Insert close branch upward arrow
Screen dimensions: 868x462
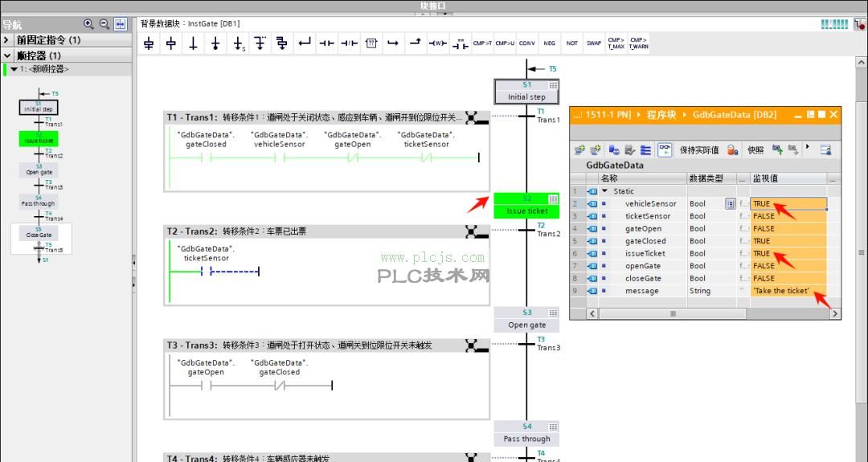click(416, 43)
